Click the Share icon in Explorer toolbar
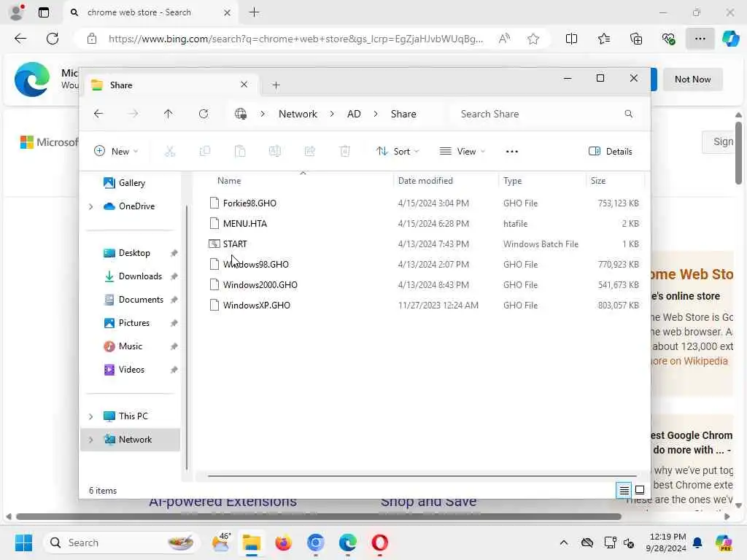Viewport: 747px width, 560px height. click(309, 152)
